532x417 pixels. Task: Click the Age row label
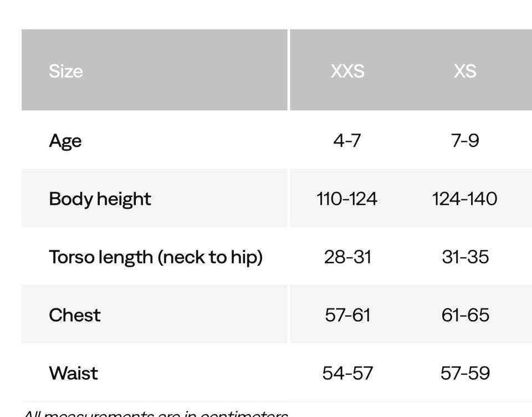point(65,141)
